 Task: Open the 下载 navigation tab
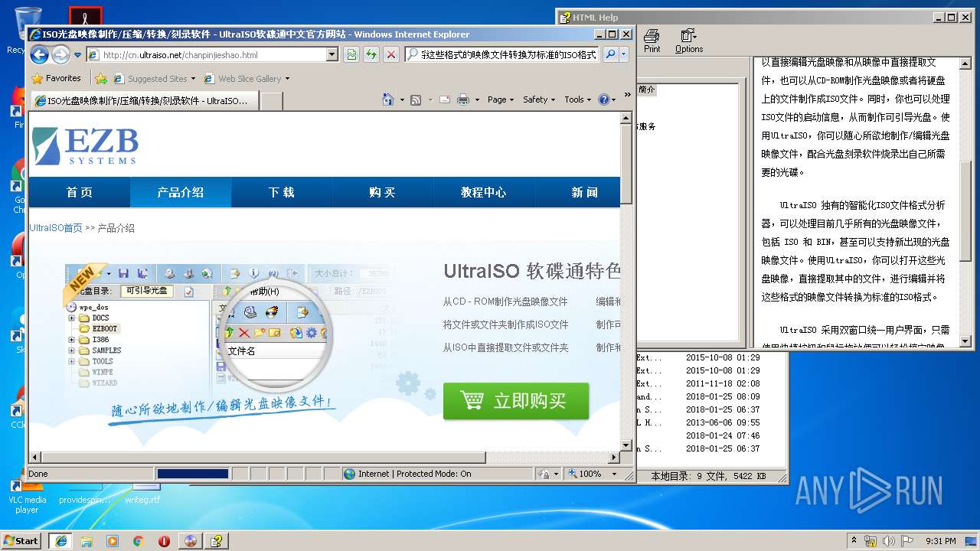tap(282, 192)
